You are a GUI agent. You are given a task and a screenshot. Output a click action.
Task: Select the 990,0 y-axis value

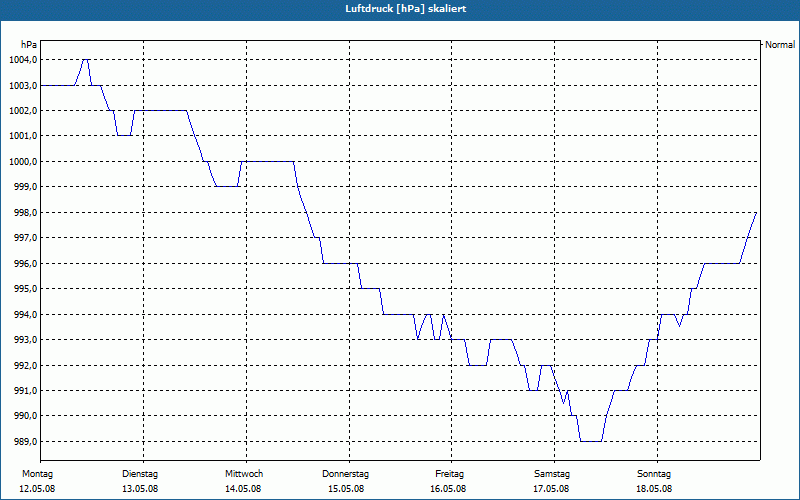click(25, 416)
